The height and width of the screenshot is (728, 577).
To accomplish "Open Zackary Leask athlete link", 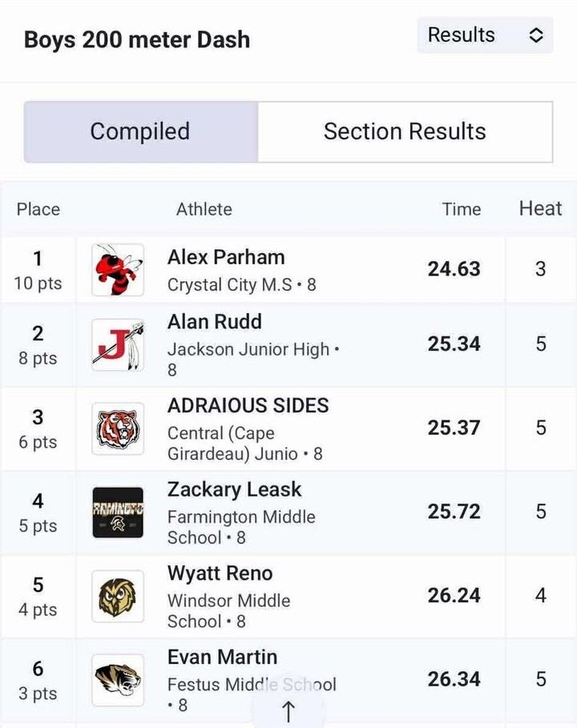I will coord(235,489).
